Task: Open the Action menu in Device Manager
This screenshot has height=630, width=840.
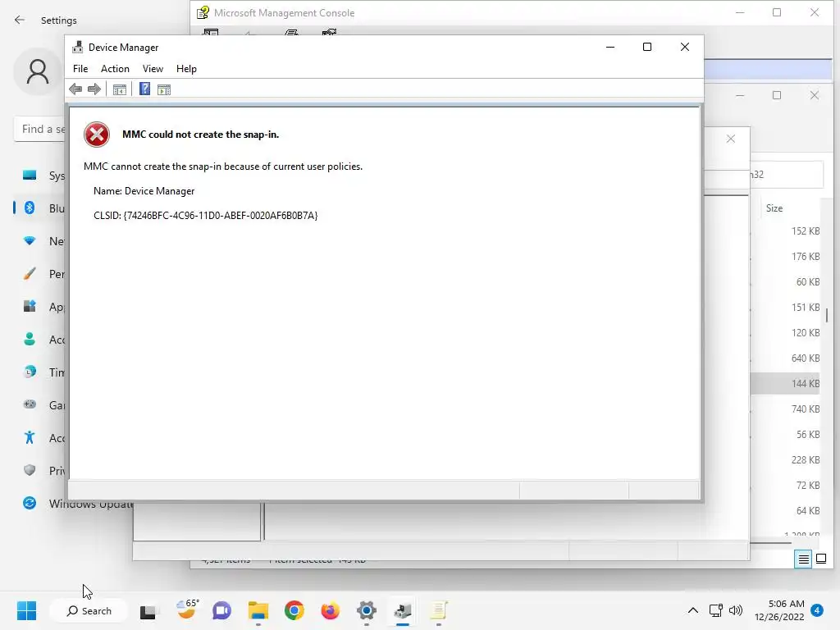Action: pos(115,69)
